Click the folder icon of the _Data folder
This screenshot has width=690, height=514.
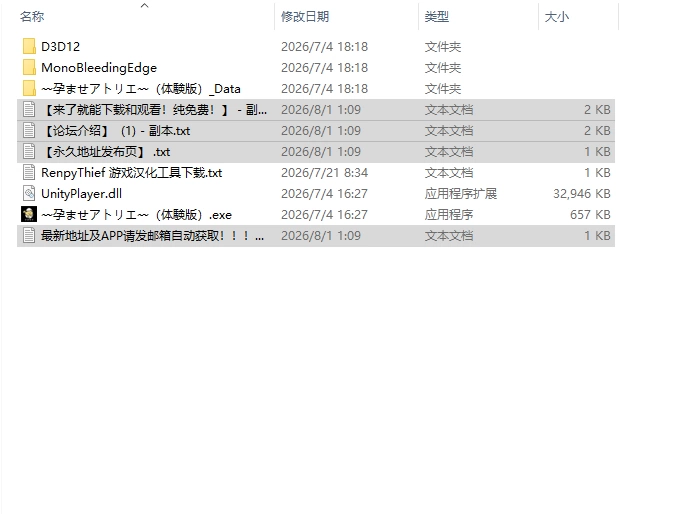pos(29,88)
